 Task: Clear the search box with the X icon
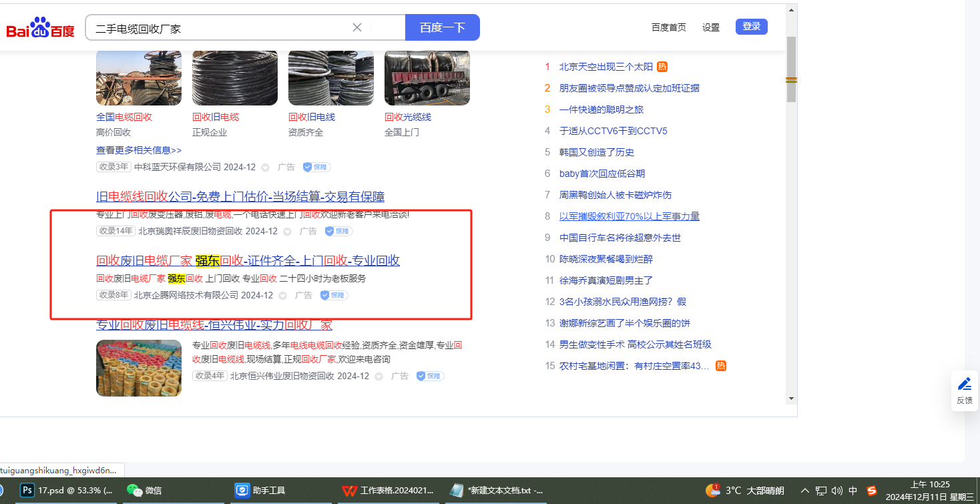pyautogui.click(x=357, y=27)
